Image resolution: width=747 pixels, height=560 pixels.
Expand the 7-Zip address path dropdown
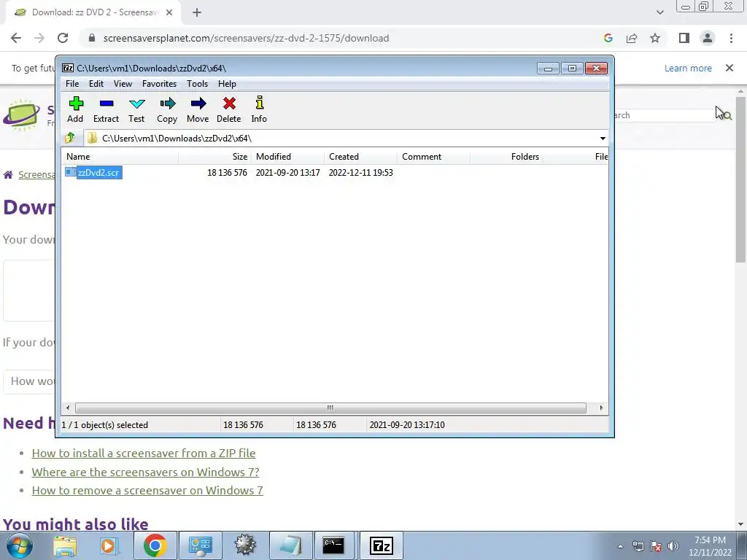[603, 138]
